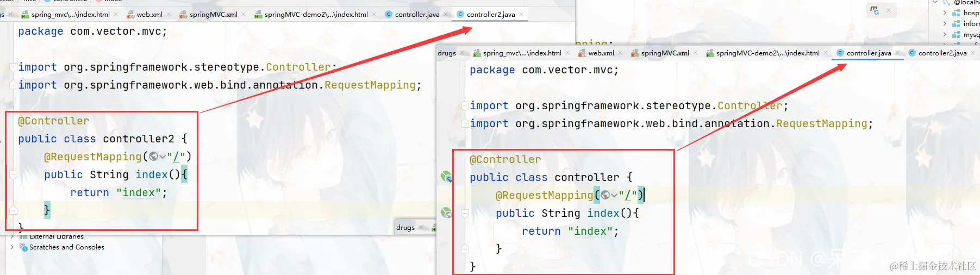Screen dimensions: 980x275
Task: Click the hosp schema icon in database tree
Action: point(957,13)
